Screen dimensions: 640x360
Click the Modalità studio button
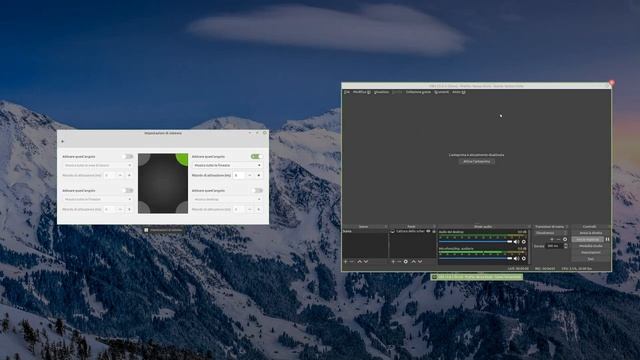coord(591,246)
